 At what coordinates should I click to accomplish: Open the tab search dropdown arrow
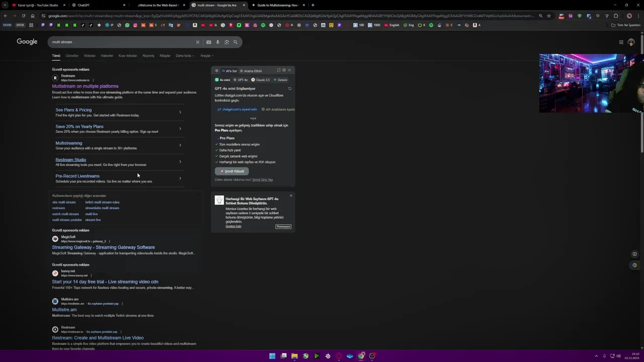point(5,5)
